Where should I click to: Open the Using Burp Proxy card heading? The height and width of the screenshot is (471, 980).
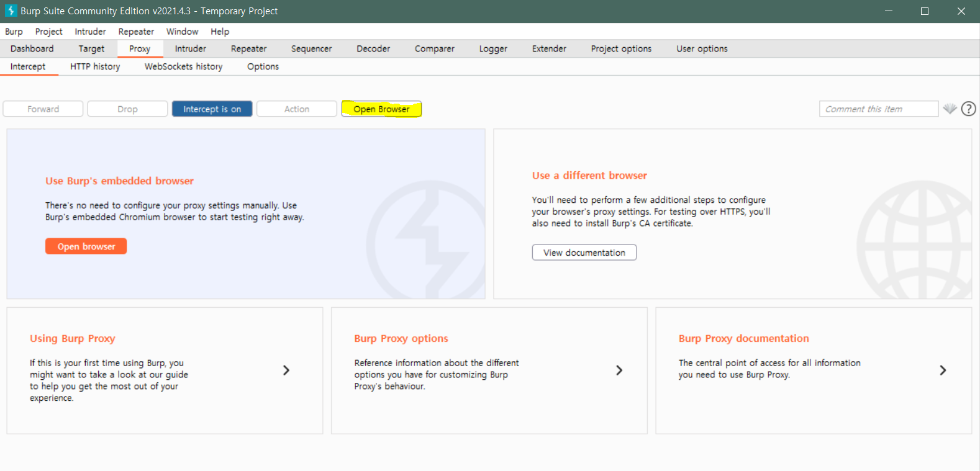click(73, 338)
